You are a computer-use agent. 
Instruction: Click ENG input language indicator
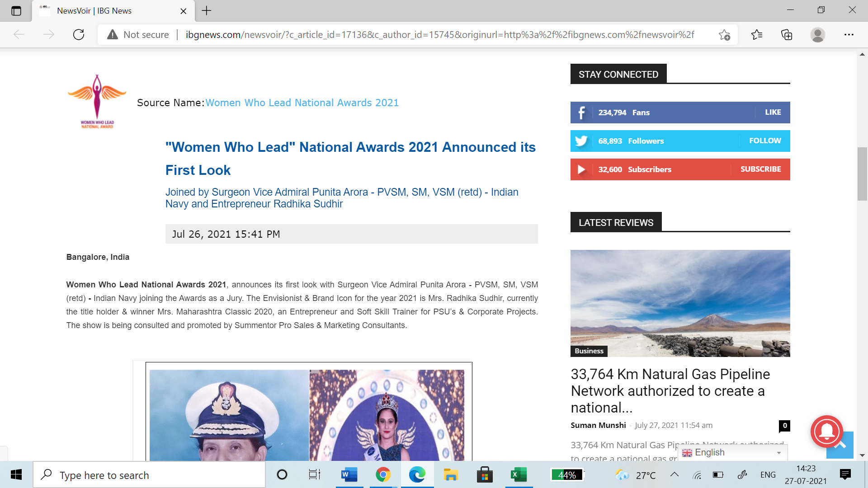(x=768, y=475)
